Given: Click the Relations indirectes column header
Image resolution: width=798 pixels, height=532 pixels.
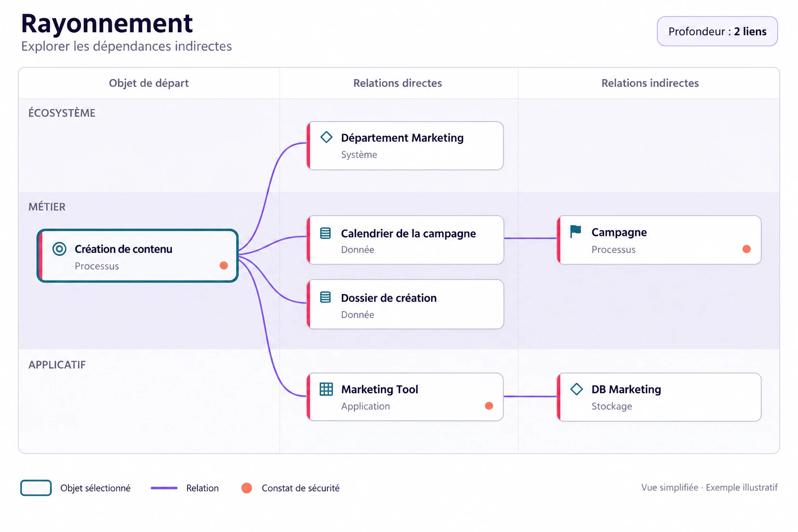Looking at the screenshot, I should [x=650, y=83].
